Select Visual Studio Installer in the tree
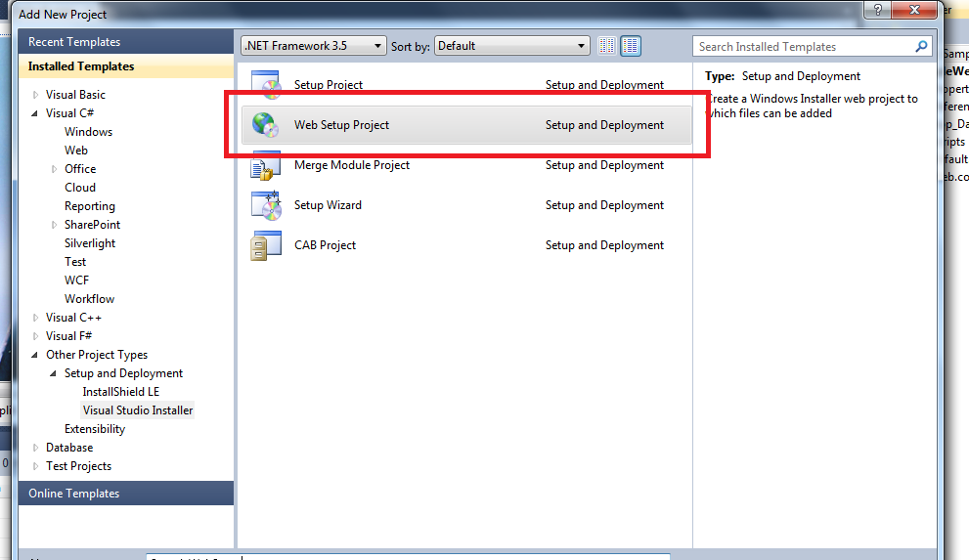The width and height of the screenshot is (969, 560). (x=138, y=409)
